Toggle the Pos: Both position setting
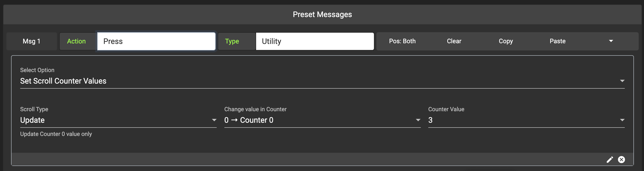The width and height of the screenshot is (644, 171). tap(402, 41)
